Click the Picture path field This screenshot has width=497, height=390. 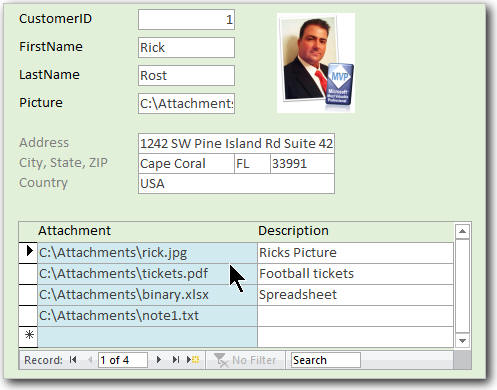pos(186,103)
